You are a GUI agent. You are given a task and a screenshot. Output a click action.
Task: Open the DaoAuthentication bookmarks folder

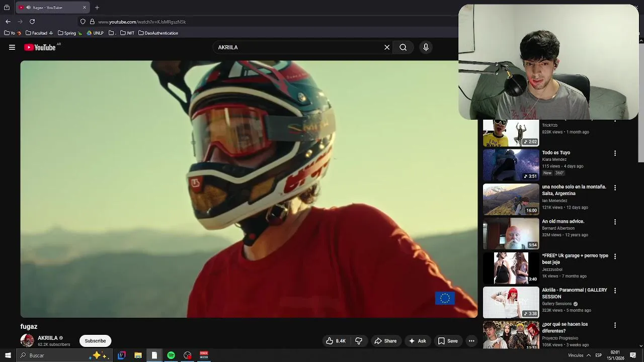(158, 33)
